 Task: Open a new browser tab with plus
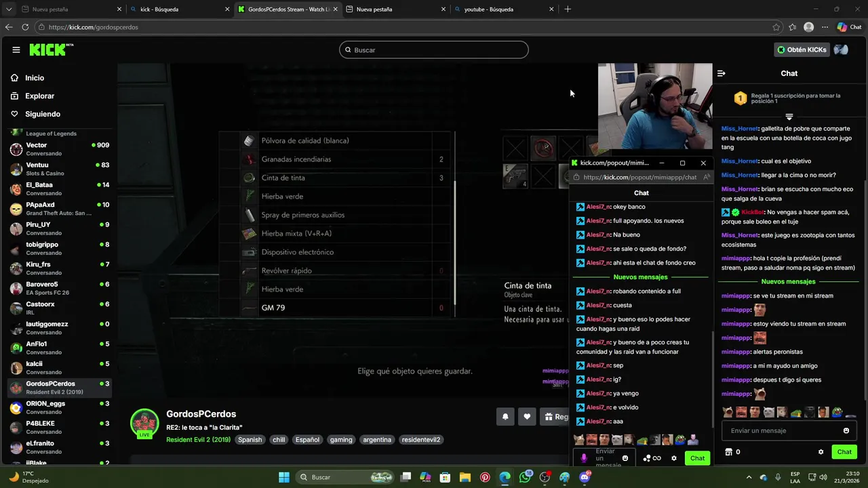[x=568, y=9]
